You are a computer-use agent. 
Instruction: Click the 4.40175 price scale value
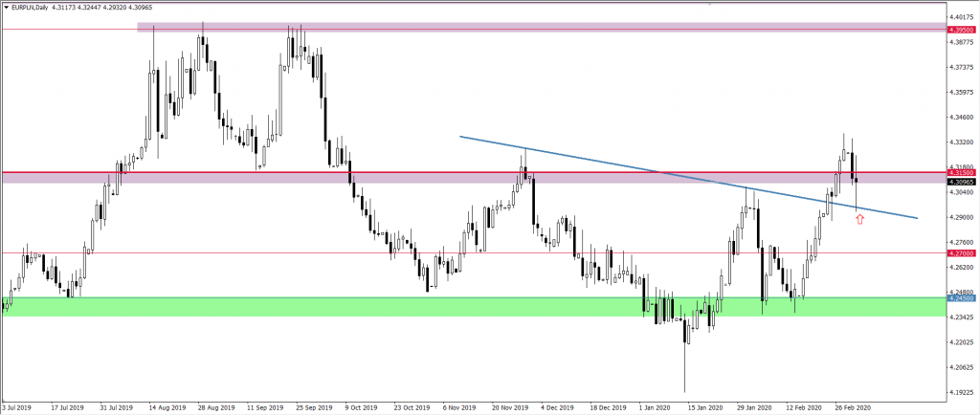[x=963, y=17]
